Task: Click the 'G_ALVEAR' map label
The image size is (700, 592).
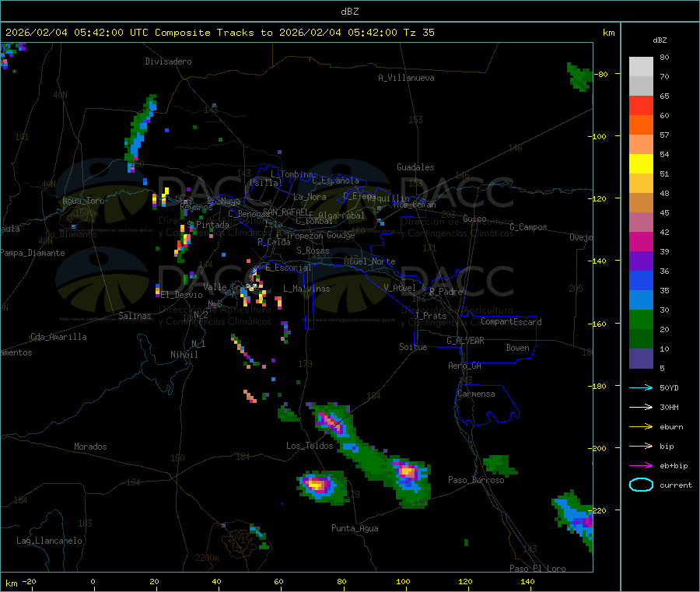Action: [466, 341]
